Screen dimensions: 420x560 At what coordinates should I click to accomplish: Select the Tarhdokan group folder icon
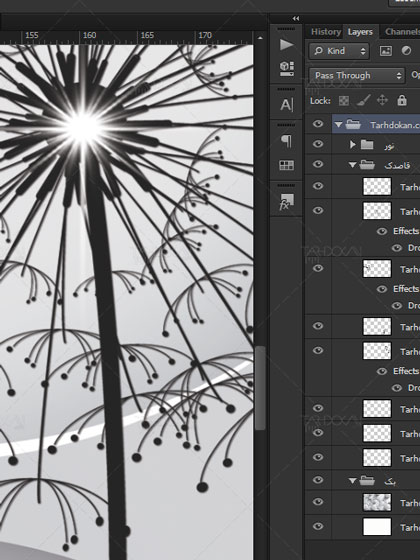[x=353, y=124]
